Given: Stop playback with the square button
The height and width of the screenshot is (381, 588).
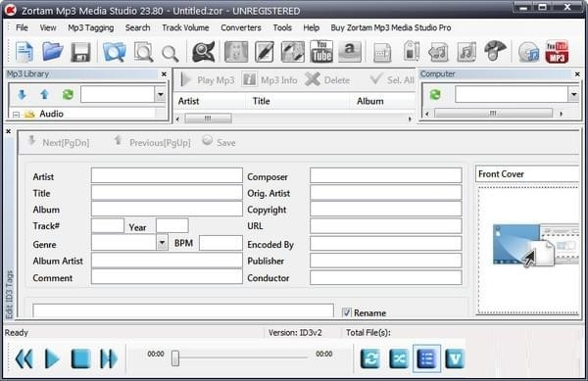Looking at the screenshot, I should [80, 358].
